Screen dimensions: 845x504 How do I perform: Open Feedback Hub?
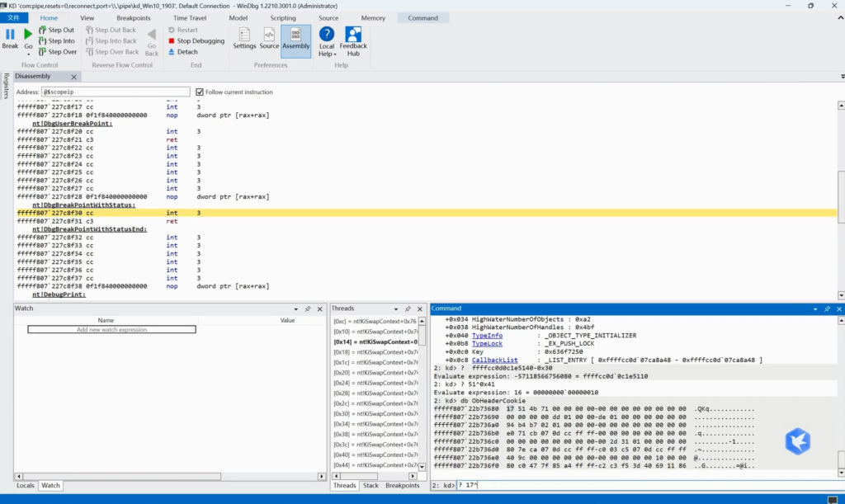(353, 42)
